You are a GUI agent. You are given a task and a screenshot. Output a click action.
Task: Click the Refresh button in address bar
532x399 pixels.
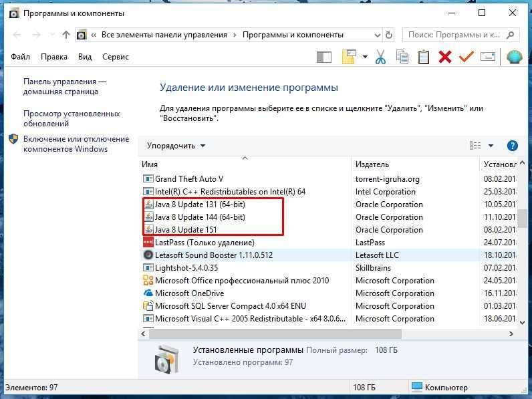tap(389, 35)
